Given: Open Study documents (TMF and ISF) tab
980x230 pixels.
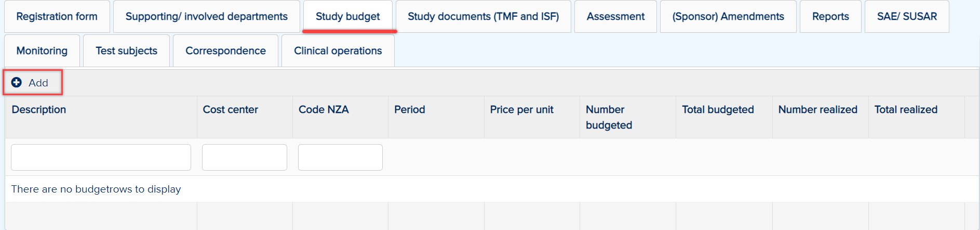Looking at the screenshot, I should pos(484,17).
